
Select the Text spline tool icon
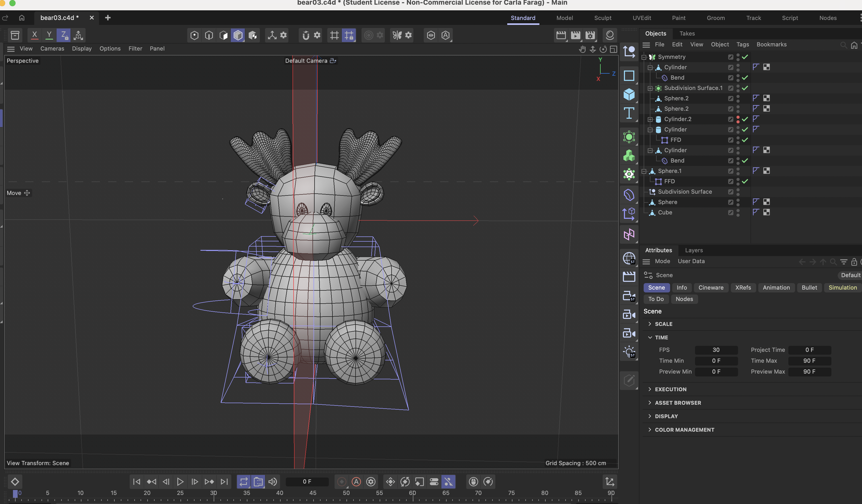click(x=629, y=113)
